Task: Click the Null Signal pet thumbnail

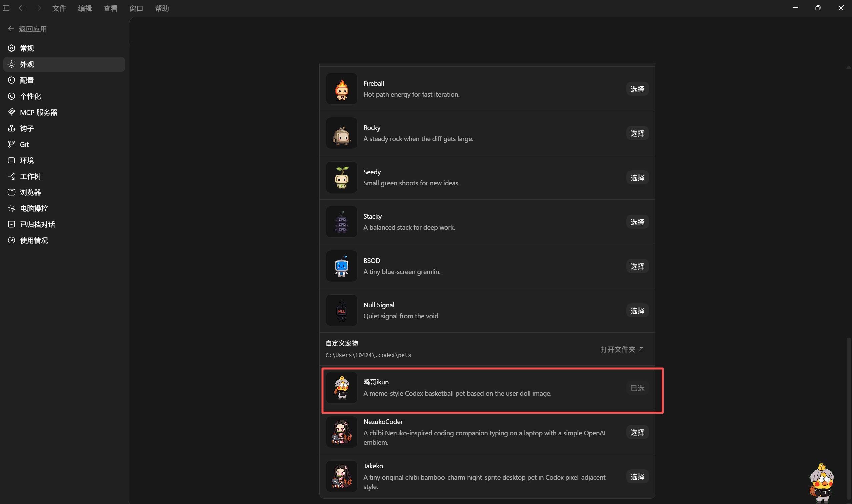Action: [341, 310]
